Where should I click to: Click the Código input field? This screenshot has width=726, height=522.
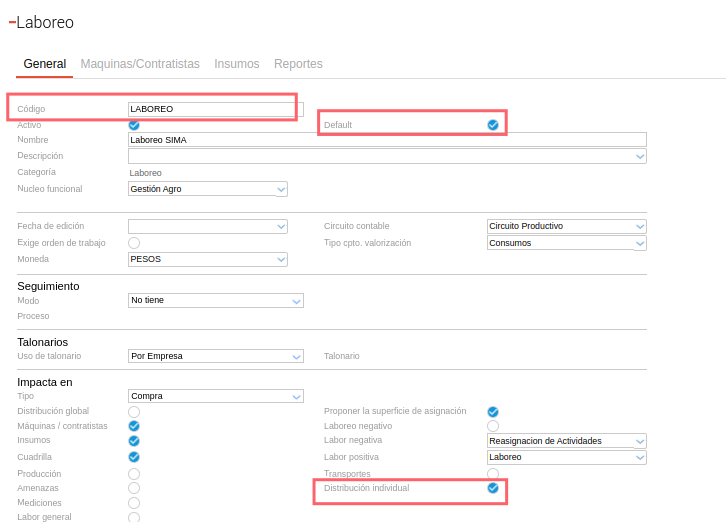click(215, 109)
